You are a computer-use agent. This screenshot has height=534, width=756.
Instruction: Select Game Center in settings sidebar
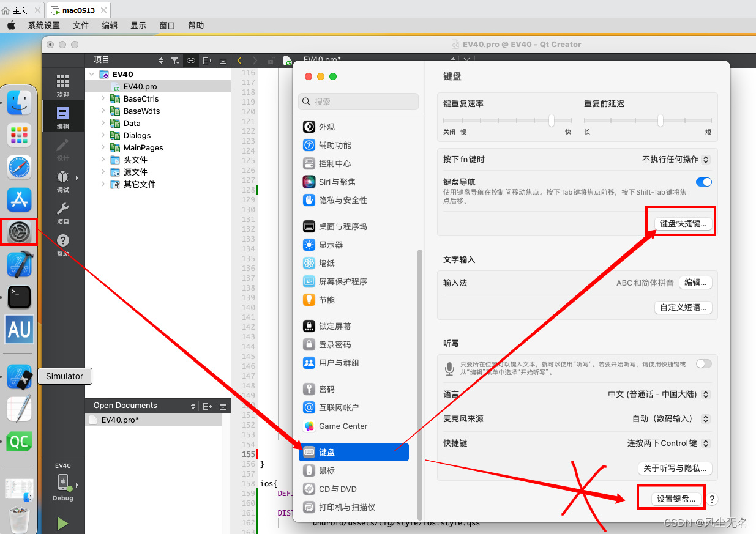pyautogui.click(x=354, y=426)
